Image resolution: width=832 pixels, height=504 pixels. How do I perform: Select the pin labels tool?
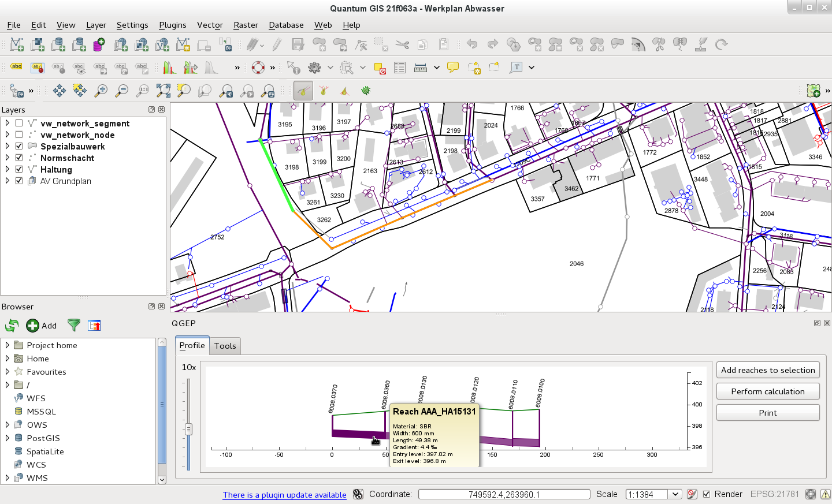point(58,68)
